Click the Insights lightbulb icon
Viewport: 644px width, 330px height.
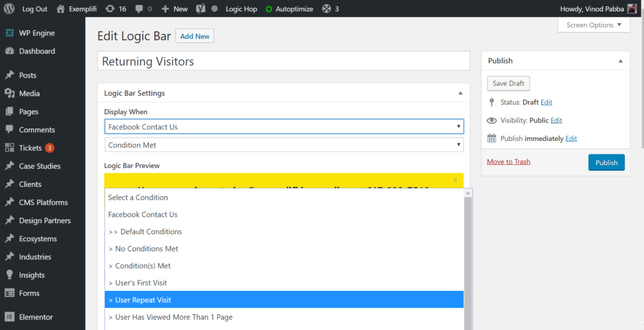point(9,275)
